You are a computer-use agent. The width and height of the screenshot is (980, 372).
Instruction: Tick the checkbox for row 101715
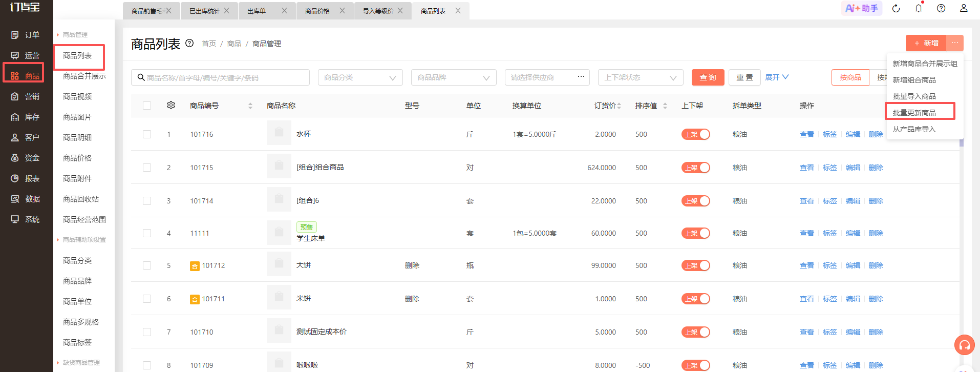tap(147, 168)
